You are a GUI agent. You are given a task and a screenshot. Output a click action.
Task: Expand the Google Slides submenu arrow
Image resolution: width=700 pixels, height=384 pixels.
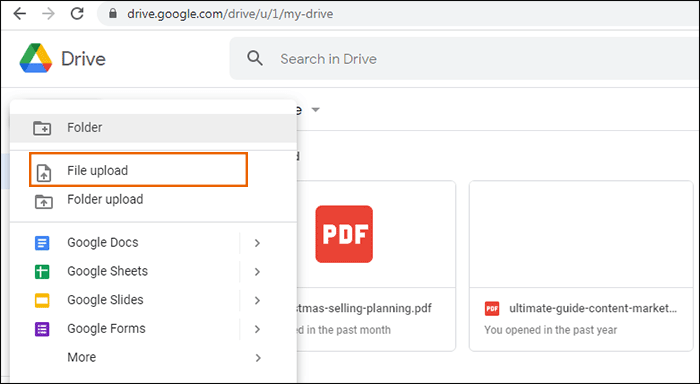point(257,300)
